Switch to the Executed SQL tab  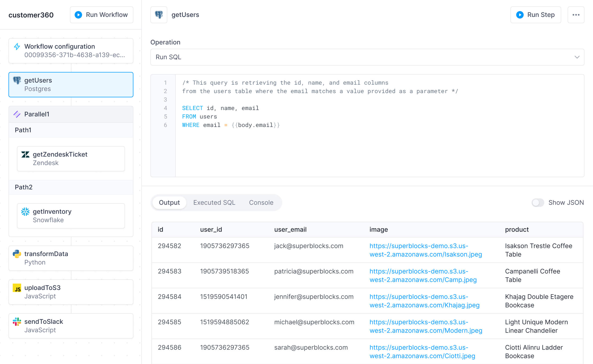[x=214, y=203]
